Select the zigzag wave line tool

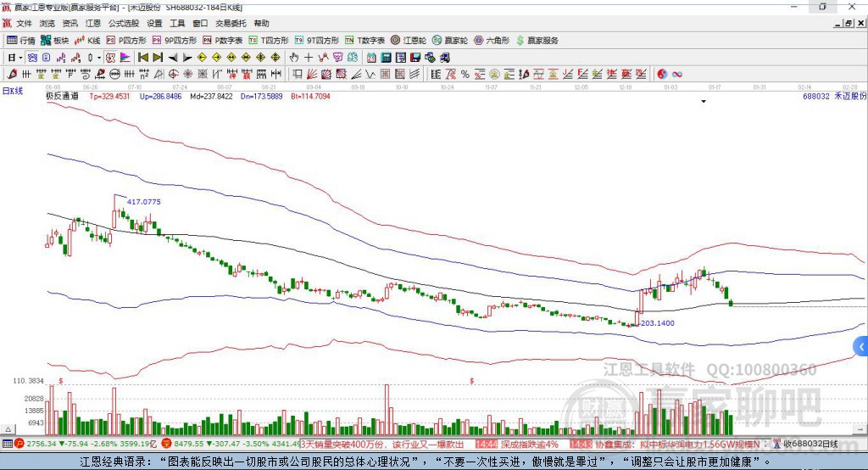(x=370, y=75)
